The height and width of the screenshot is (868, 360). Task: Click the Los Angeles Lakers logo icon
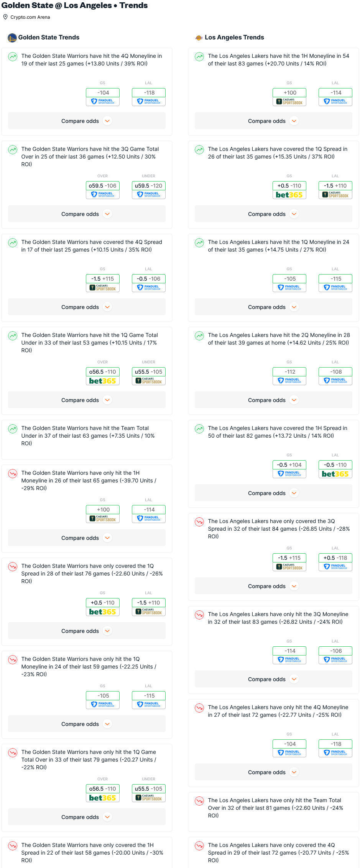[199, 38]
